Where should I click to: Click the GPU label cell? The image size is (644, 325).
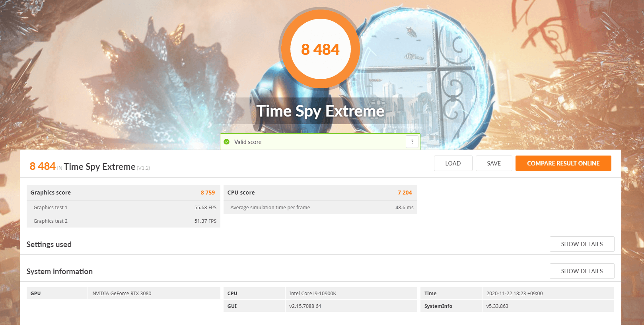(x=57, y=294)
